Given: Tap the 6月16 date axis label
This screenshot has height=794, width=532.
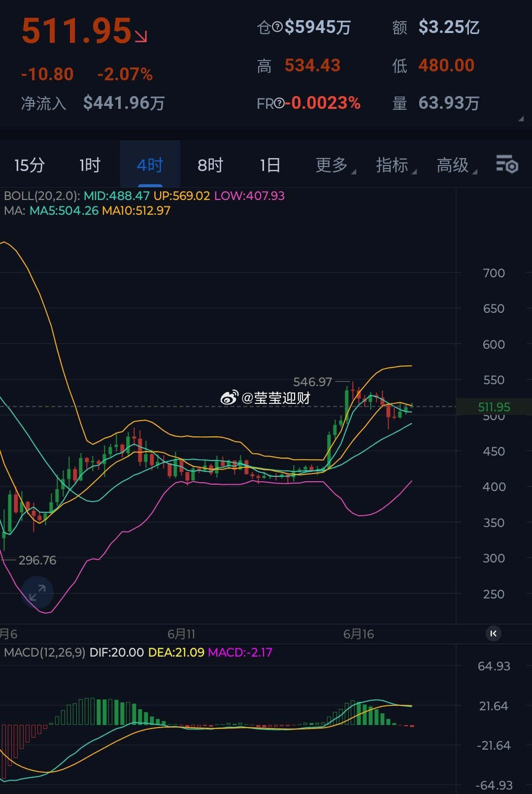Looking at the screenshot, I should (359, 634).
